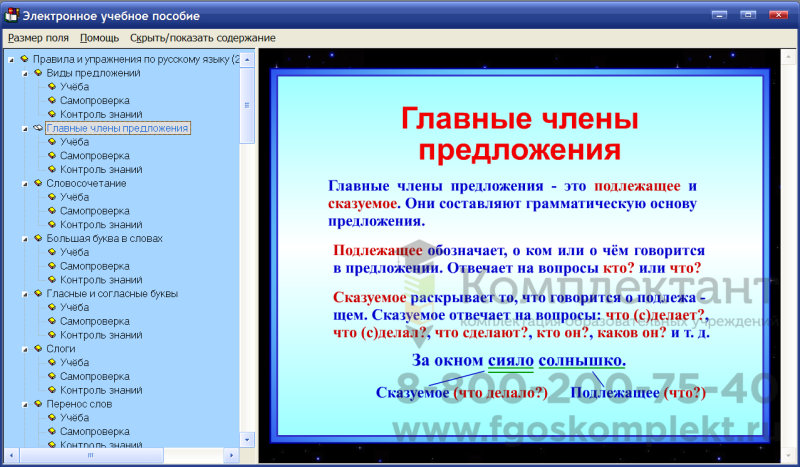The width and height of the screenshot is (800, 467).
Task: Collapse the 'Гласные и согласные буквы' section
Action: 25,294
